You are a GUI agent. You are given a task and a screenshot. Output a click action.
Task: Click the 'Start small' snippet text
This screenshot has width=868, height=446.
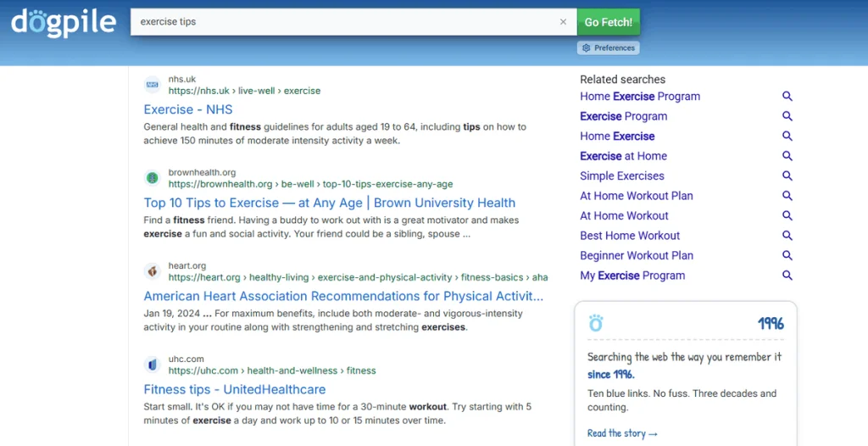337,413
